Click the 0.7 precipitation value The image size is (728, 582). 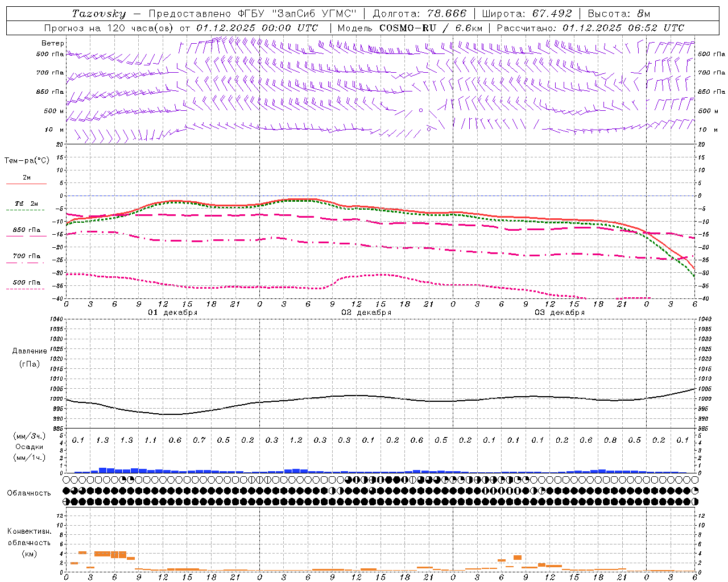tap(199, 440)
